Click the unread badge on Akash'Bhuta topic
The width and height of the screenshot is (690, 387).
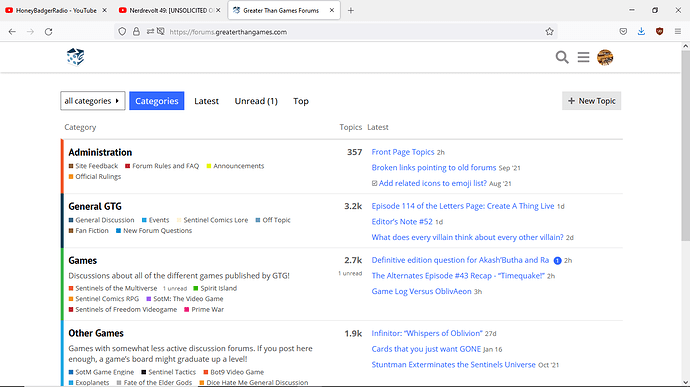pos(557,261)
